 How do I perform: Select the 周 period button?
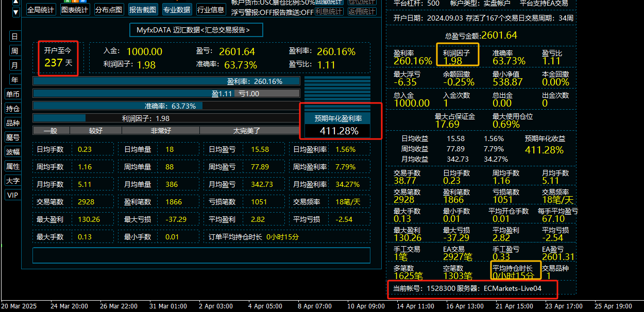[x=14, y=50]
